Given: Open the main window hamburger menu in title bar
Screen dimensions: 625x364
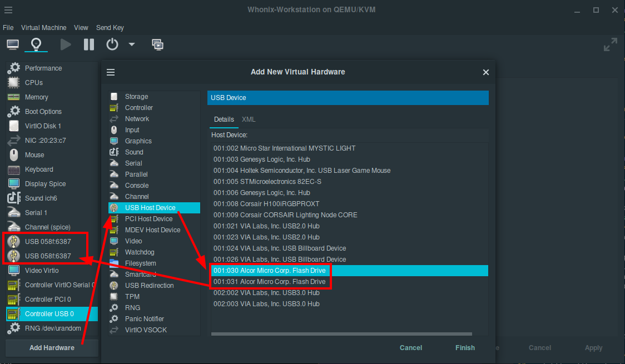Looking at the screenshot, I should (x=8, y=10).
